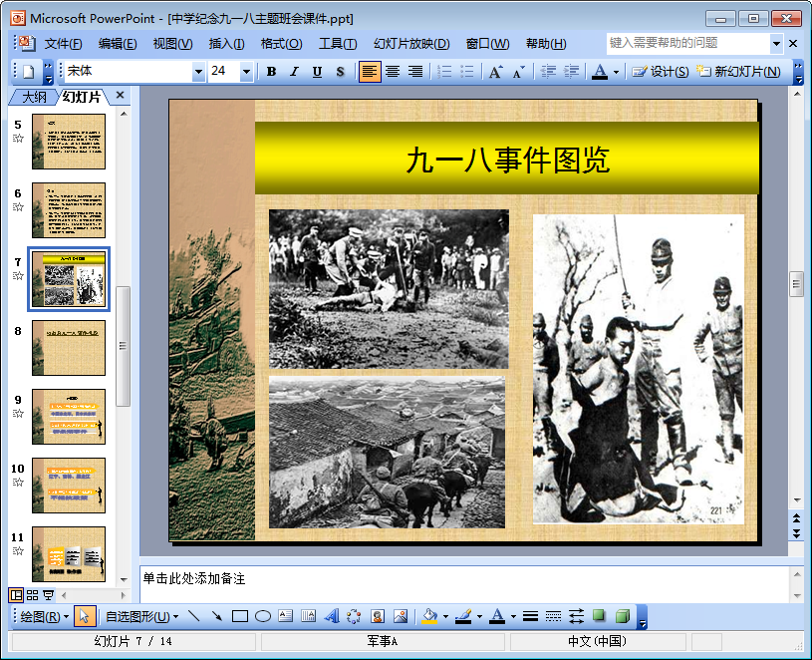Select the Rectangle drawing tool
Image resolution: width=812 pixels, height=660 pixels.
point(239,616)
